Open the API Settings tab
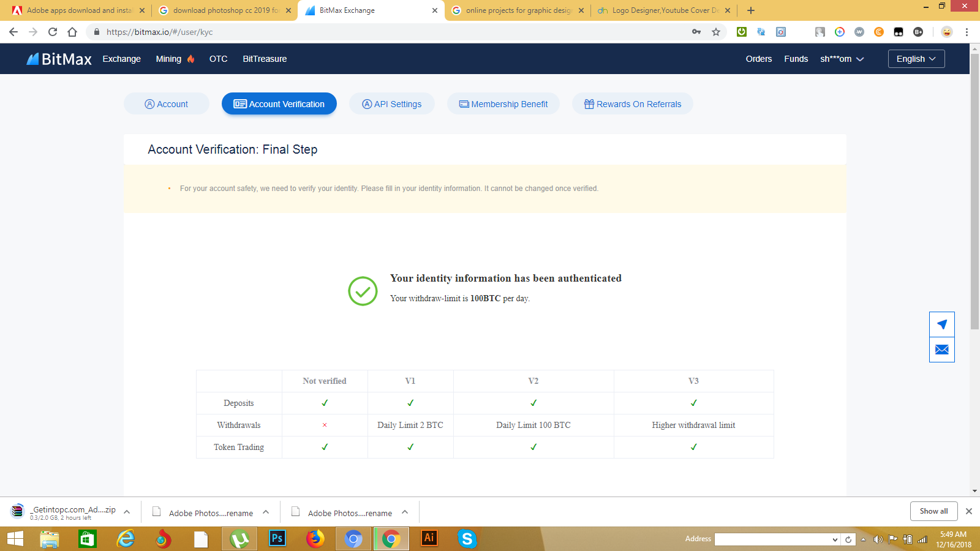 [392, 104]
